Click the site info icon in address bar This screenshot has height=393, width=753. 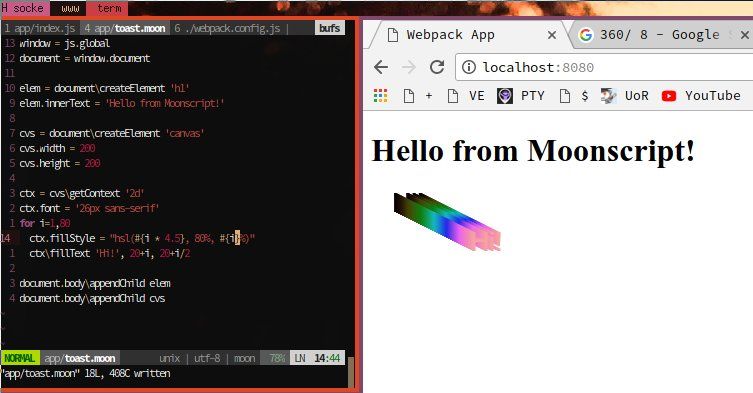point(469,67)
